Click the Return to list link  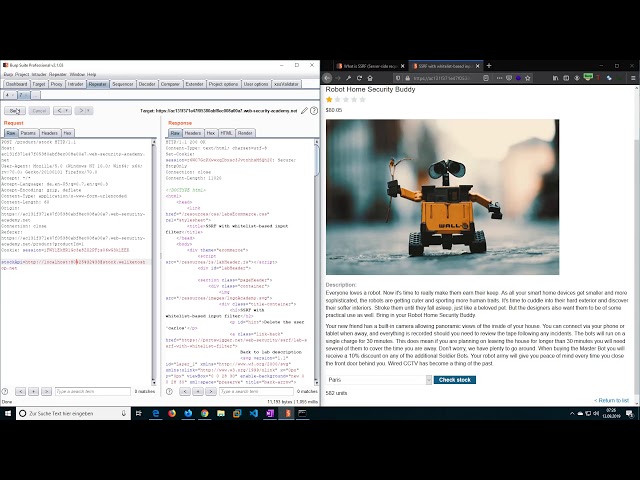click(611, 400)
